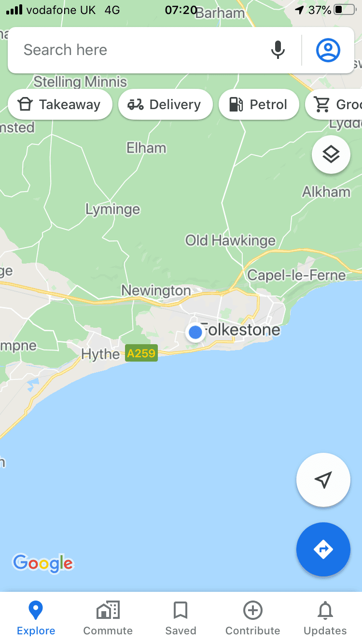
Task: Tap the Google logo on map
Action: tap(43, 563)
